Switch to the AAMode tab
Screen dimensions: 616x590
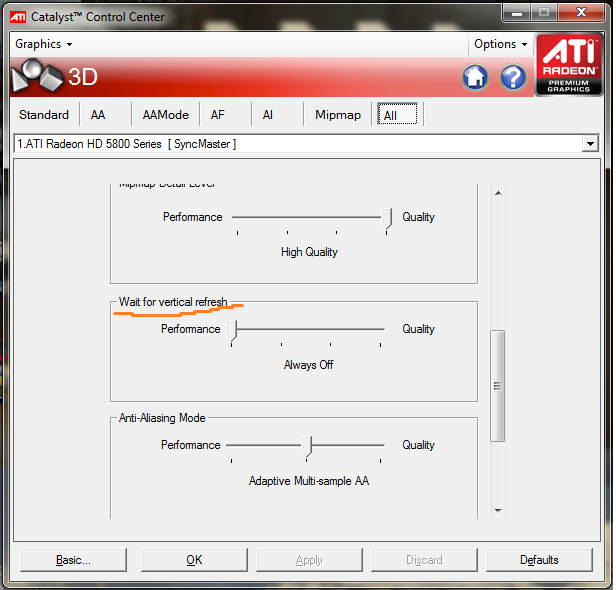[x=165, y=115]
